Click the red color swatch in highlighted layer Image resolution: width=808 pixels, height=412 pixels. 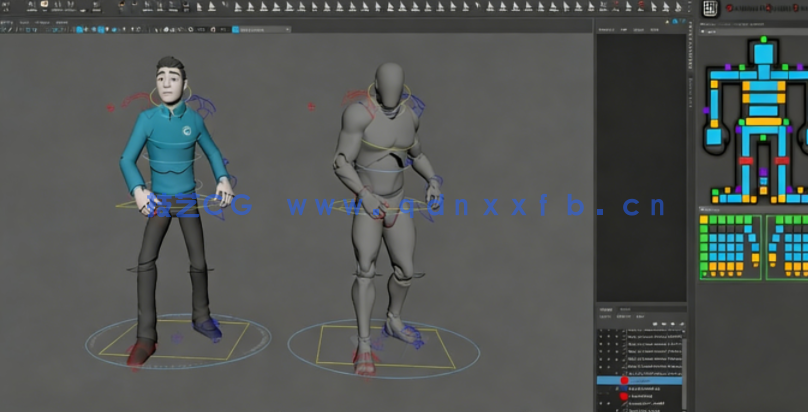[625, 381]
